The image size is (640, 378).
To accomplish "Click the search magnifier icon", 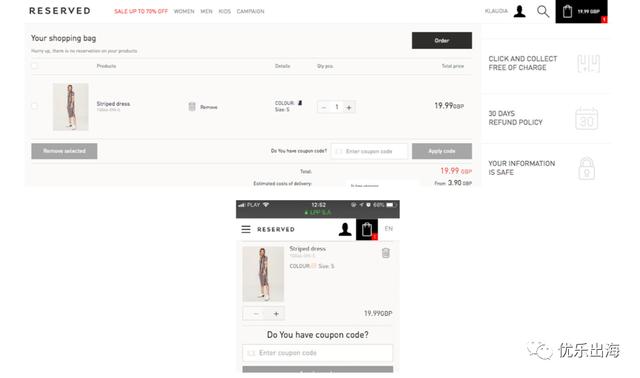I will click(542, 11).
